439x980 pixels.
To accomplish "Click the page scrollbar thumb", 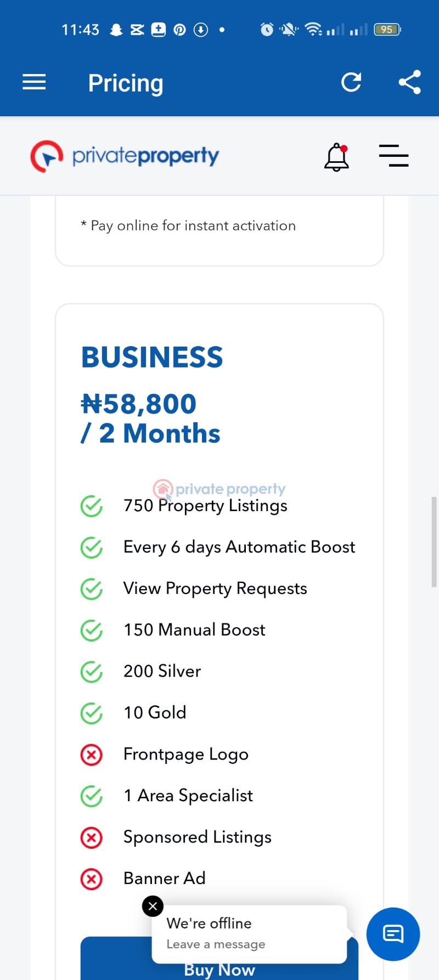I will click(434, 541).
